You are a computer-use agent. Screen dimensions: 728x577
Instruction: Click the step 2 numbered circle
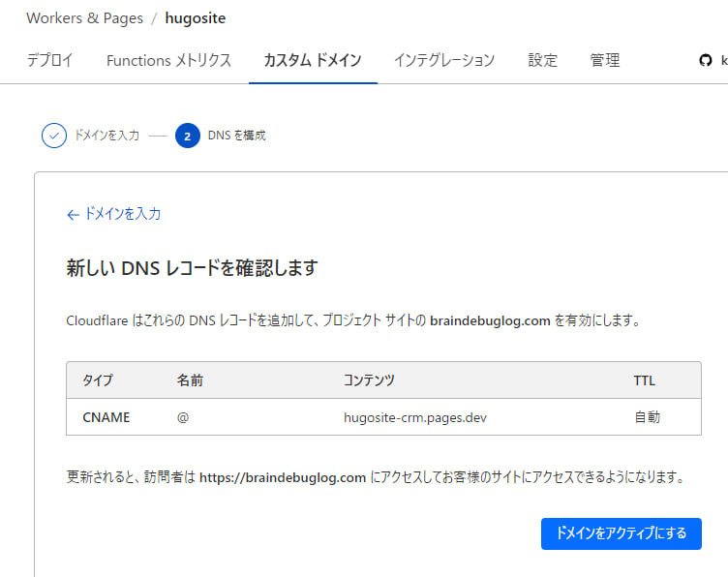[x=188, y=136]
